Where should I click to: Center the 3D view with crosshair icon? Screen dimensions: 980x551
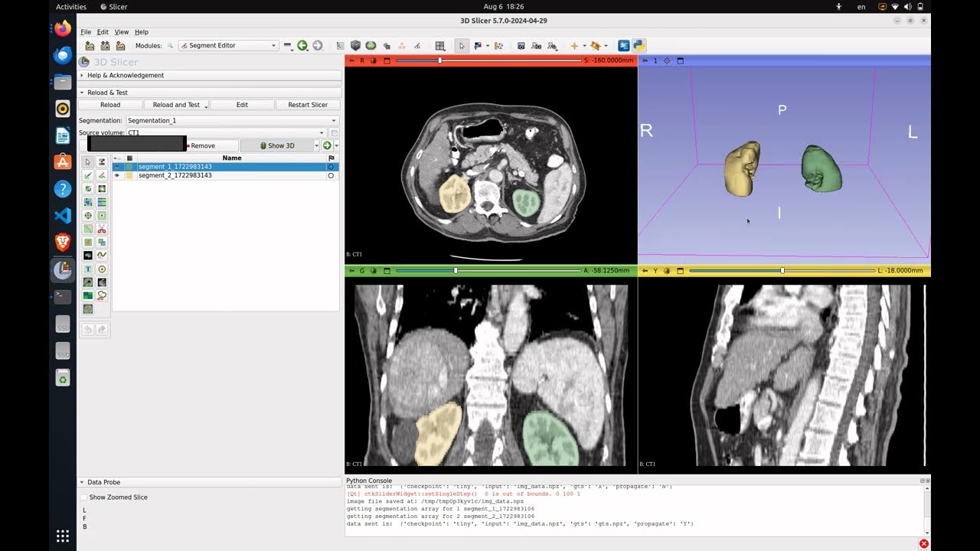667,60
